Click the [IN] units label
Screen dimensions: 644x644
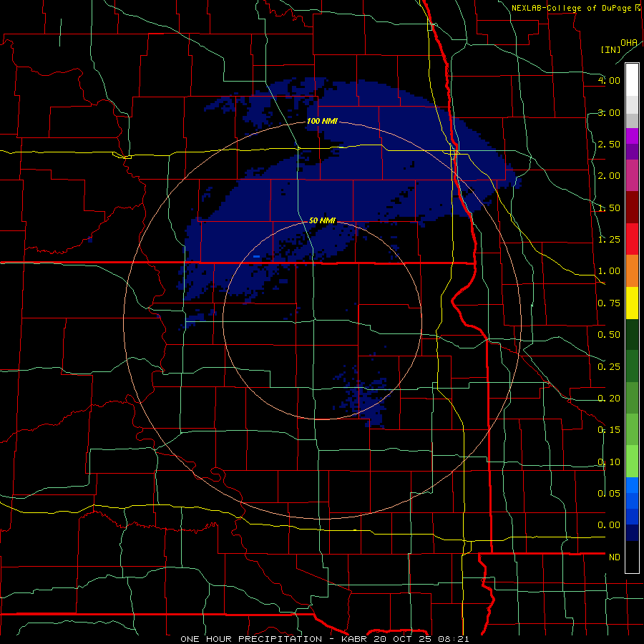coord(610,49)
